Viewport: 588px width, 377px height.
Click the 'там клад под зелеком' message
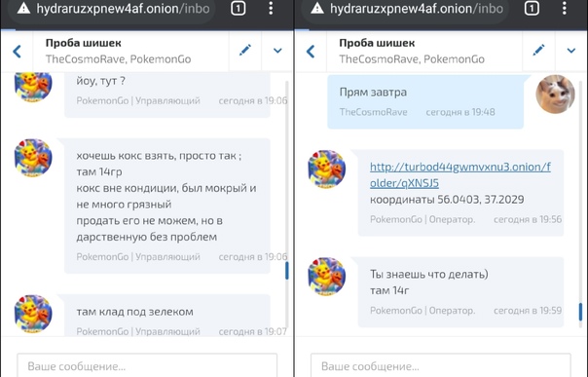pyautogui.click(x=134, y=312)
